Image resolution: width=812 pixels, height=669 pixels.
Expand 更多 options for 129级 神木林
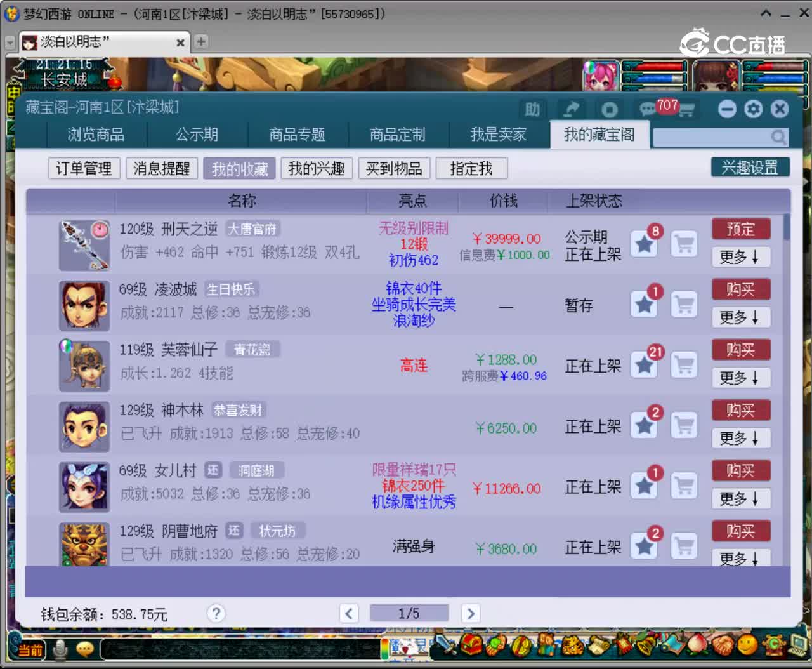pyautogui.click(x=740, y=438)
